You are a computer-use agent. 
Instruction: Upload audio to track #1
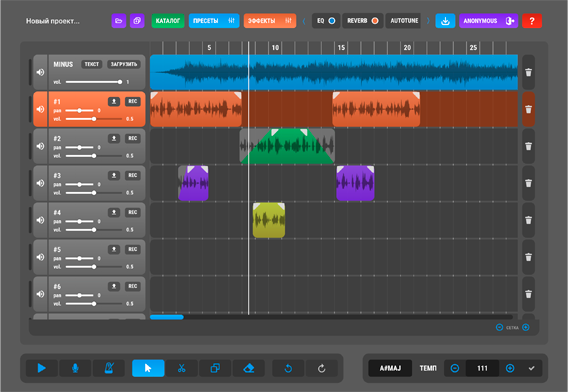[114, 101]
